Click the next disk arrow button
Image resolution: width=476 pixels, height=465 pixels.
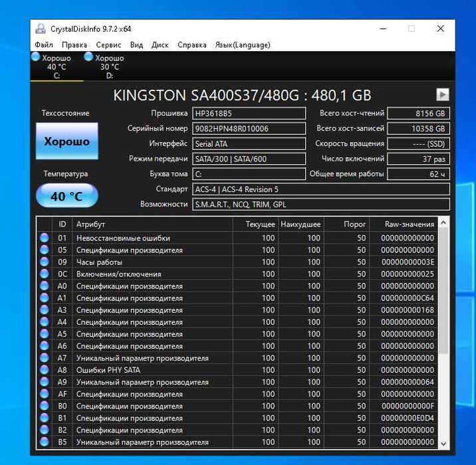click(443, 94)
